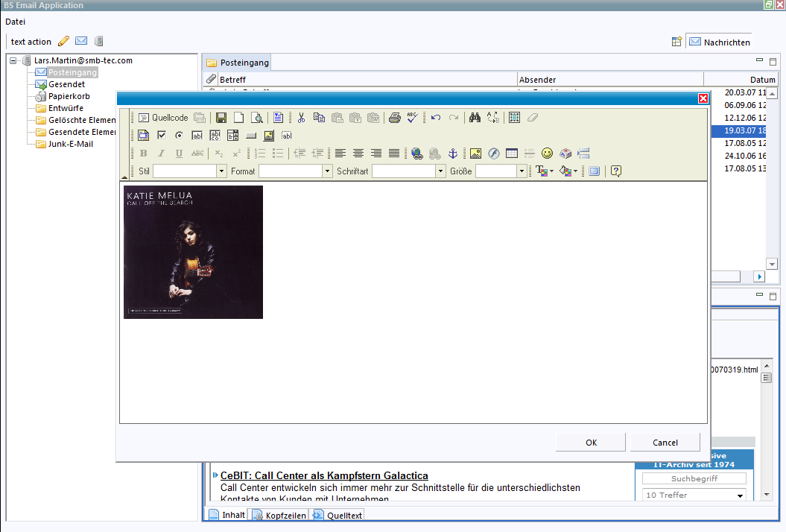786x532 pixels.
Task: Switch to the Quelltext tab
Action: [x=337, y=515]
